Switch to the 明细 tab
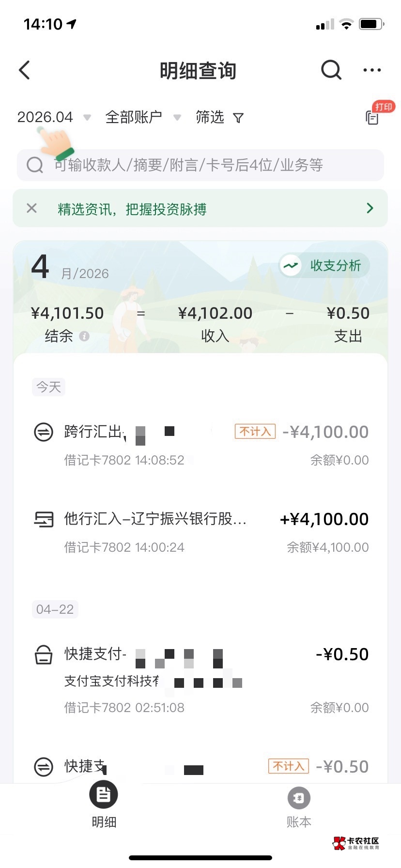The height and width of the screenshot is (868, 401). pyautogui.click(x=104, y=805)
